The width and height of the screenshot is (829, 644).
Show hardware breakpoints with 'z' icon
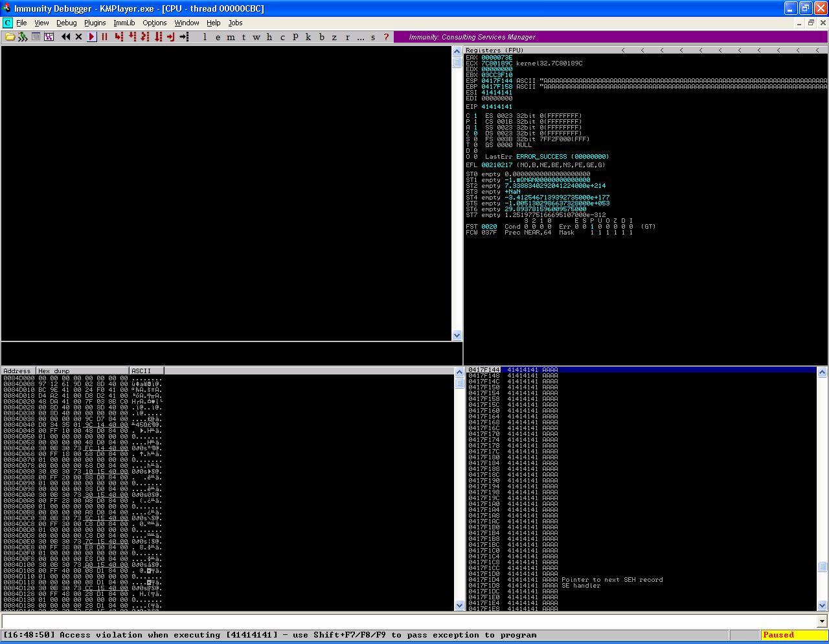(334, 37)
